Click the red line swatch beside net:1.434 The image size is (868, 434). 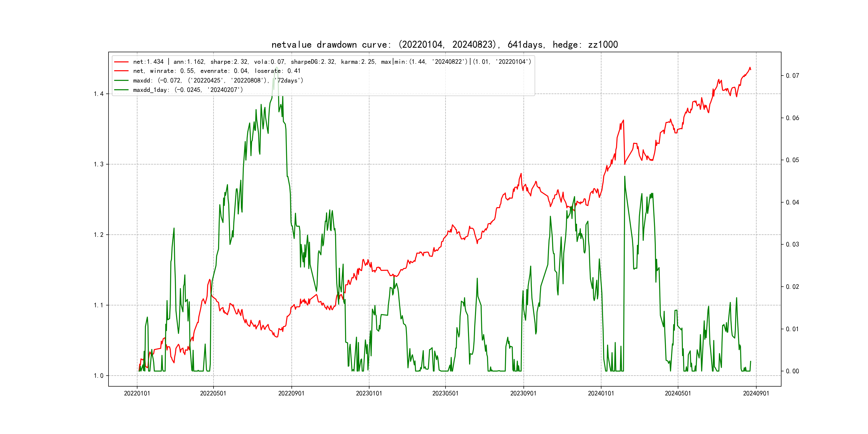click(121, 62)
